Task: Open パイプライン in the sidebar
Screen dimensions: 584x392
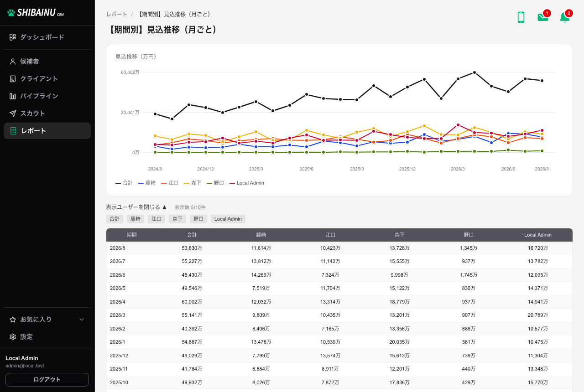Action: 47,96
